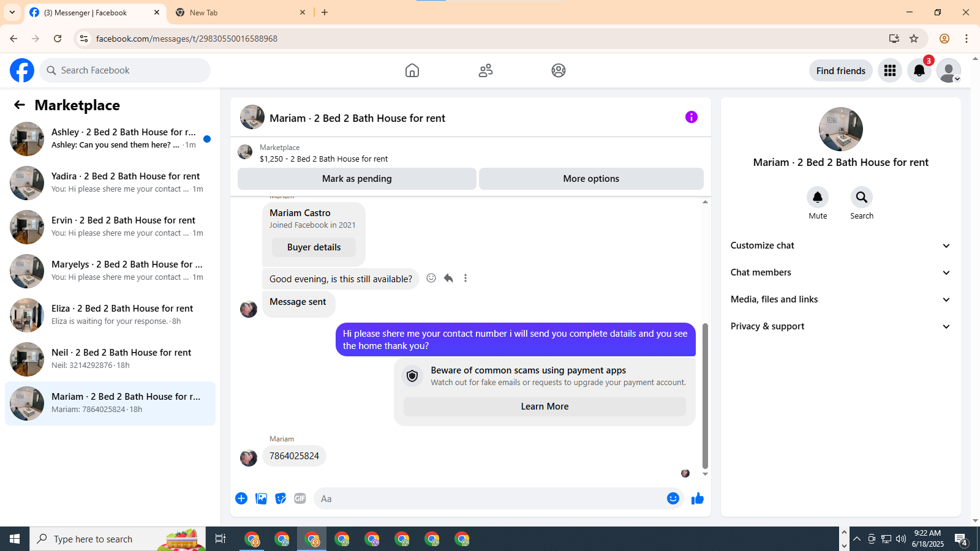
Task: Reply to the 'Good evening' message
Action: 448,278
